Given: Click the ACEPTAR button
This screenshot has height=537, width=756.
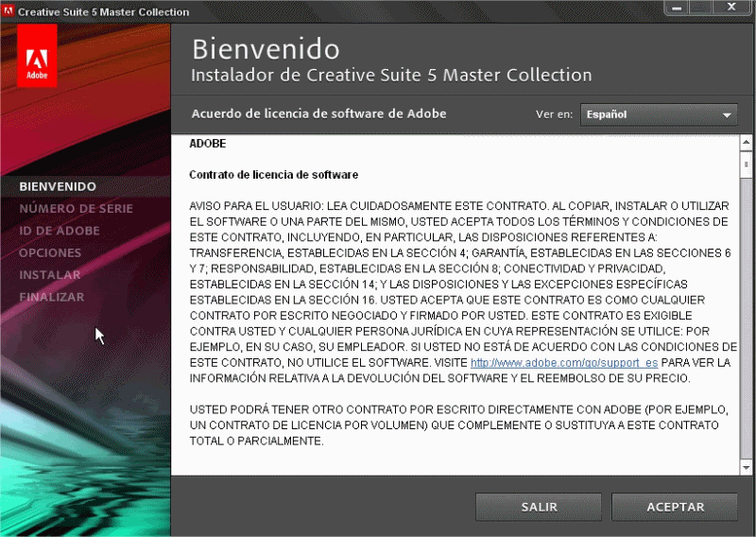Looking at the screenshot, I should 675,507.
